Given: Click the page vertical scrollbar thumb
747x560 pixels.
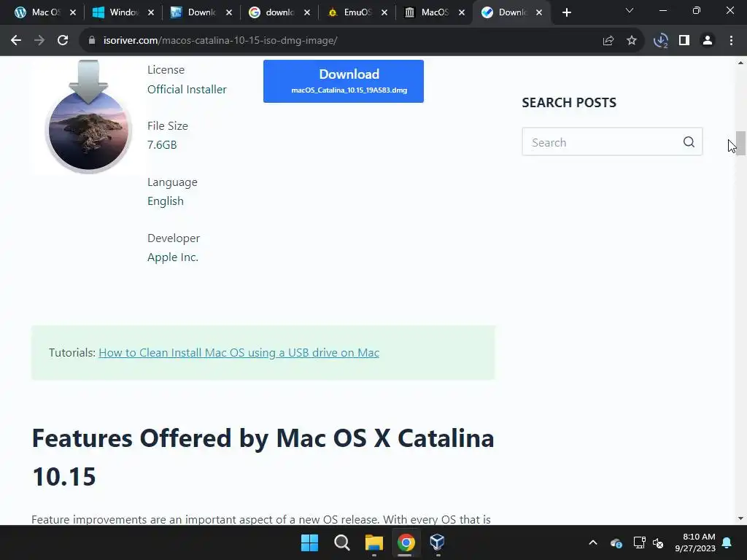Looking at the screenshot, I should (x=740, y=143).
